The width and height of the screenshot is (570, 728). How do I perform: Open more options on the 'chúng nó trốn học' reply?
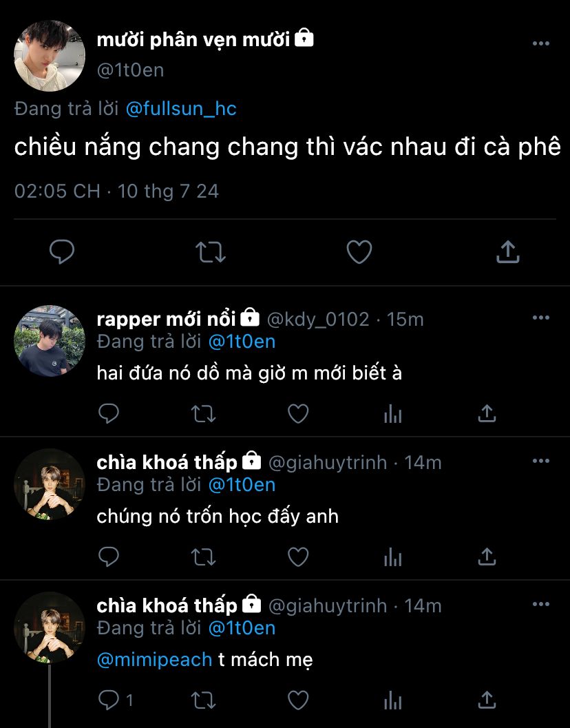coord(541,461)
